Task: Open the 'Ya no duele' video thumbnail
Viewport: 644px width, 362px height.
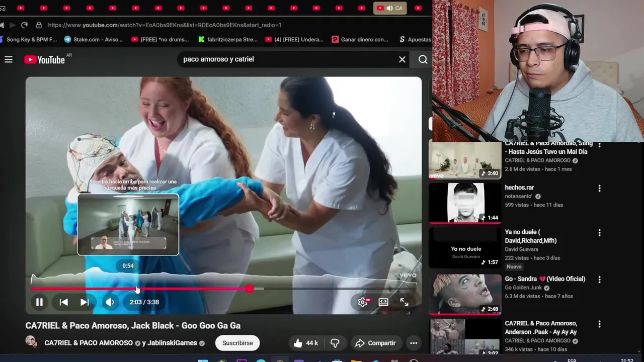Action: [x=465, y=248]
